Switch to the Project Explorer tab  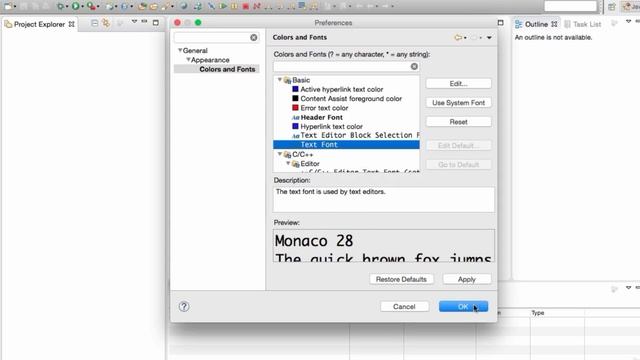[39, 24]
